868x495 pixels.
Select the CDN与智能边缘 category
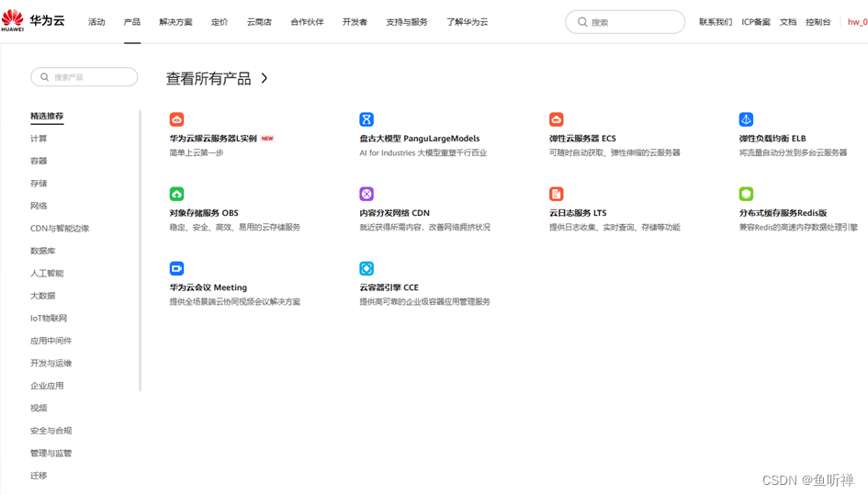(60, 228)
